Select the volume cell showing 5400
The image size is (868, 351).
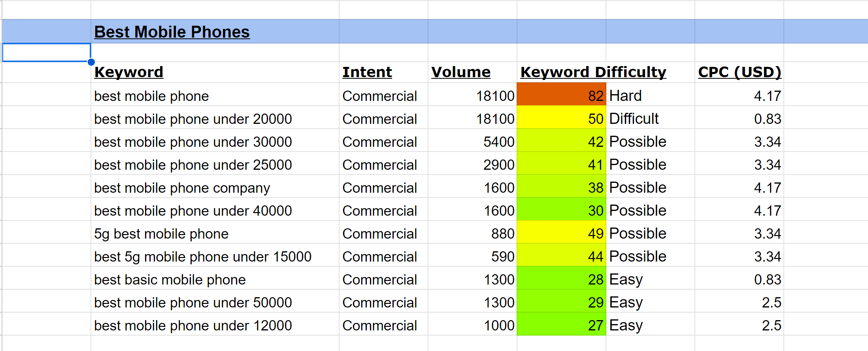(x=472, y=141)
